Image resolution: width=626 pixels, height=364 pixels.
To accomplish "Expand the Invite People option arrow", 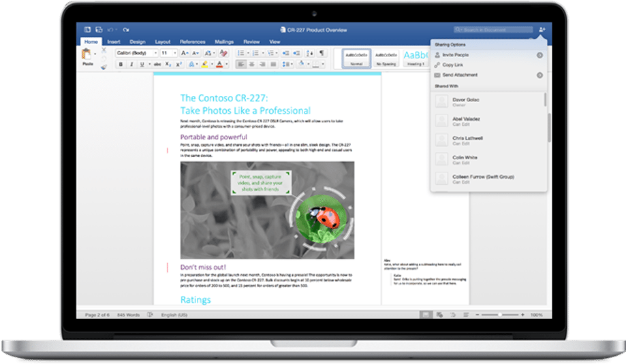I will click(x=539, y=55).
